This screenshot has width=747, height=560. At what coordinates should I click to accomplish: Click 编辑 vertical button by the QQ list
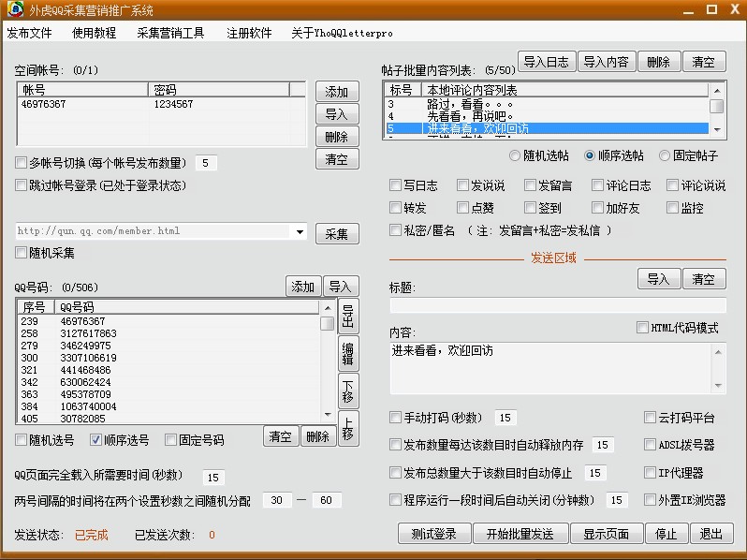[x=348, y=354]
